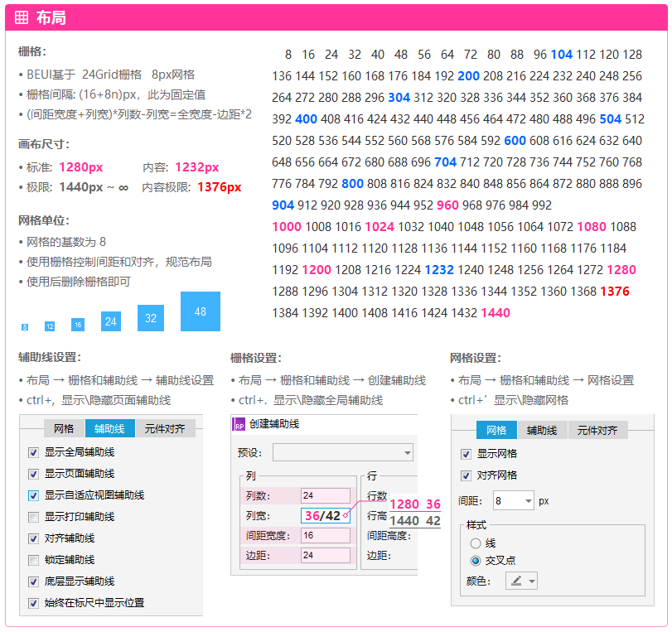Click pink number 1080 in number grid
The width and height of the screenshot is (672, 632).
tap(592, 227)
